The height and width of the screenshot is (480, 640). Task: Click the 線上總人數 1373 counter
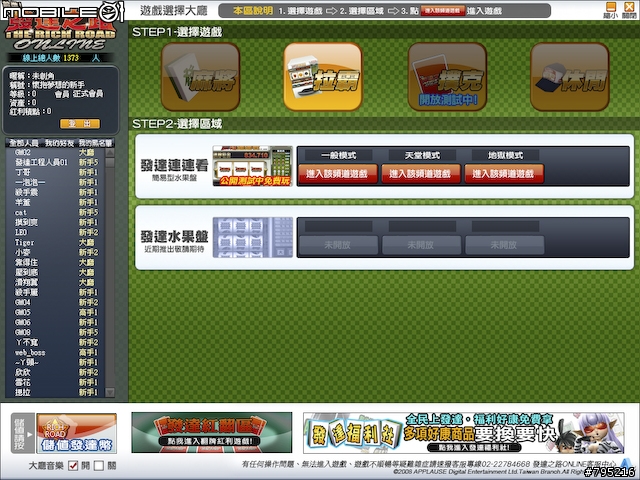60,58
